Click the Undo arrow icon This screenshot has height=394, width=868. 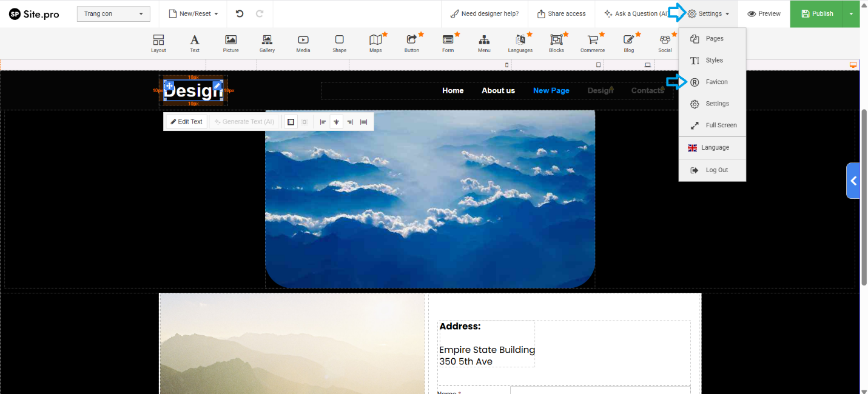240,13
